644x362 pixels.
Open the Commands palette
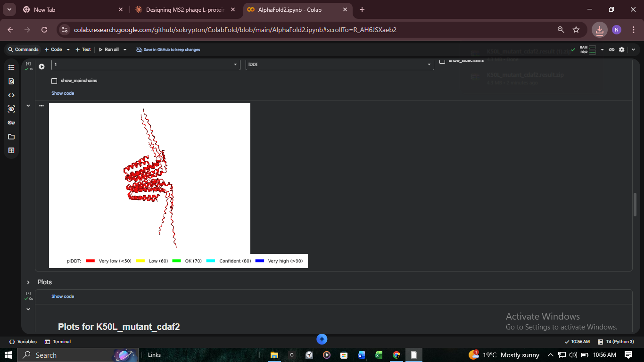click(23, 49)
